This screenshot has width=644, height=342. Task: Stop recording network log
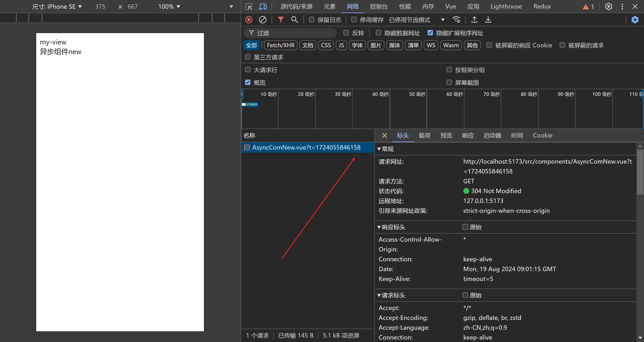coord(249,20)
